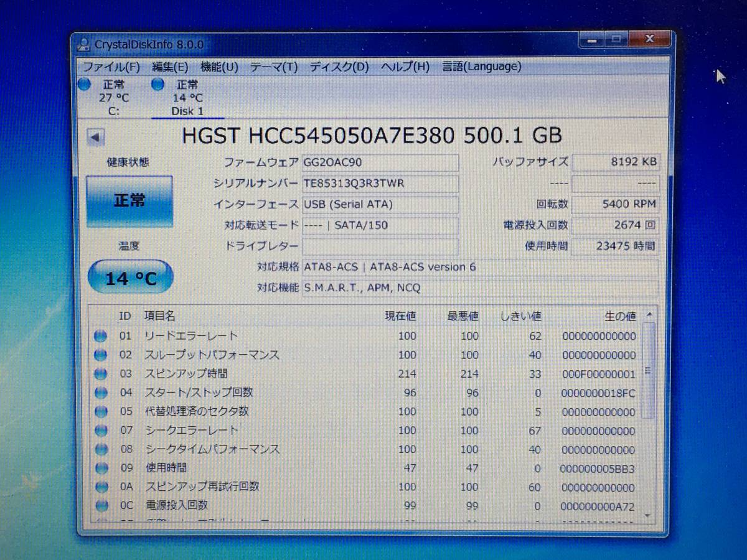Click the ファームウェア field GG2OAC90
Screen dimensions: 747x560
tap(380, 162)
